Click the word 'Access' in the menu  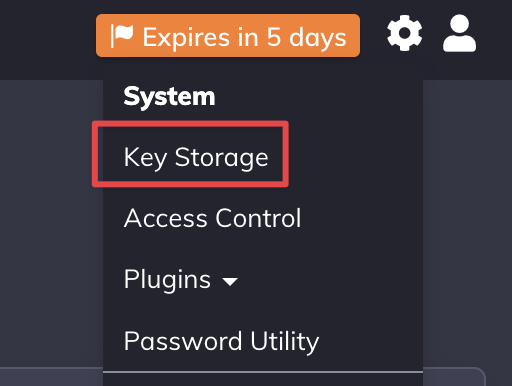tap(166, 218)
